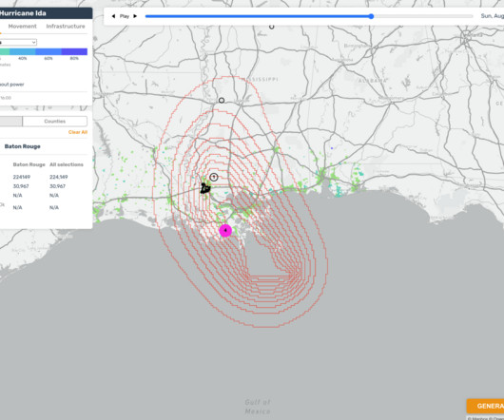
Task: Click the Gulf of Mexico map label
Action: coord(258,407)
